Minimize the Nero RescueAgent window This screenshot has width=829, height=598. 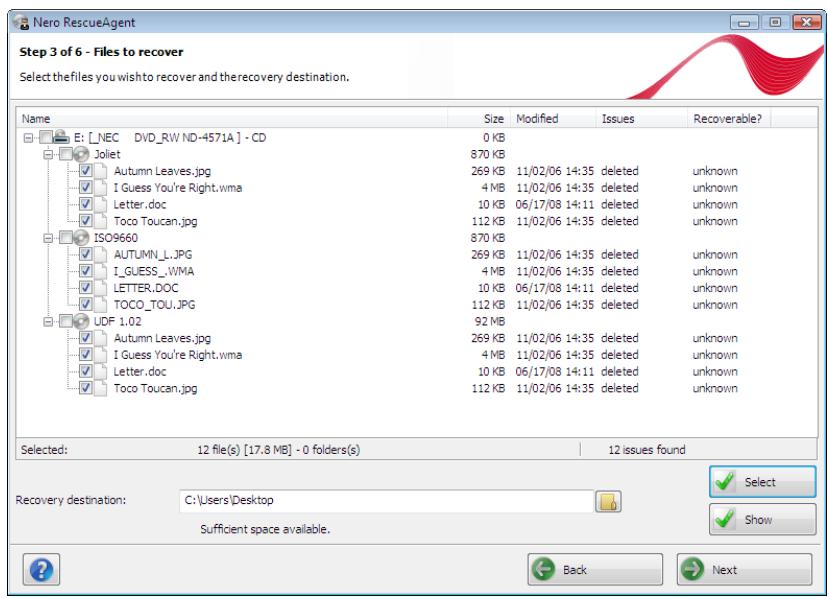(744, 22)
